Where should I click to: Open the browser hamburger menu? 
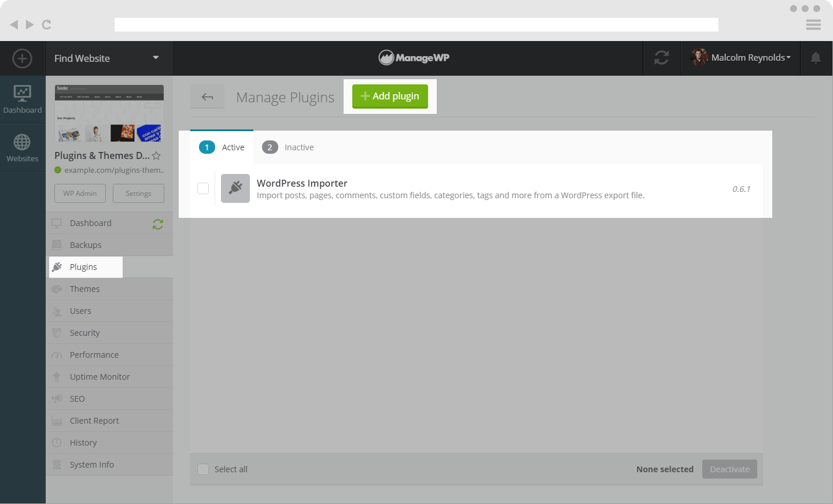tap(813, 24)
